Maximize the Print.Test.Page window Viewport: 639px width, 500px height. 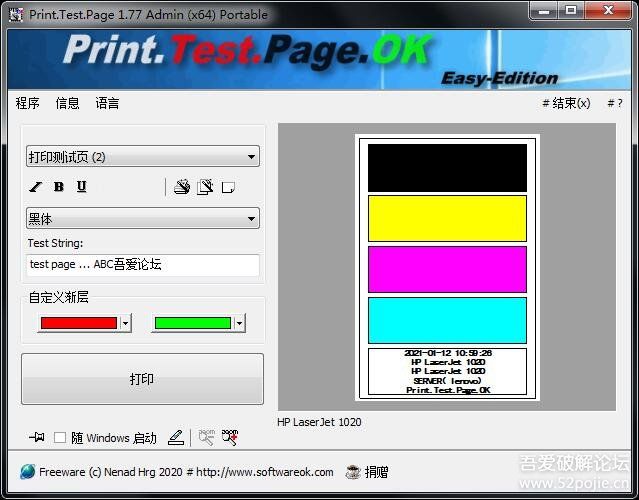click(x=571, y=11)
